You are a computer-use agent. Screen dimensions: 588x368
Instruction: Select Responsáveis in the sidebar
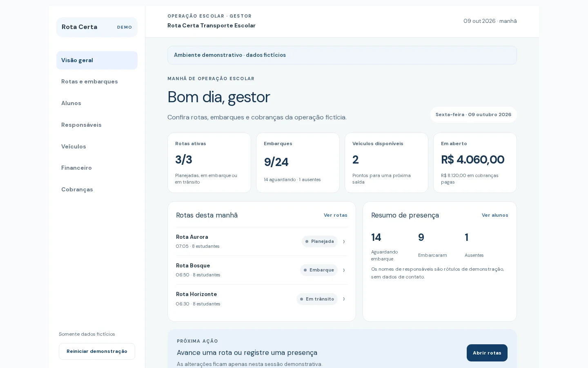click(x=97, y=125)
